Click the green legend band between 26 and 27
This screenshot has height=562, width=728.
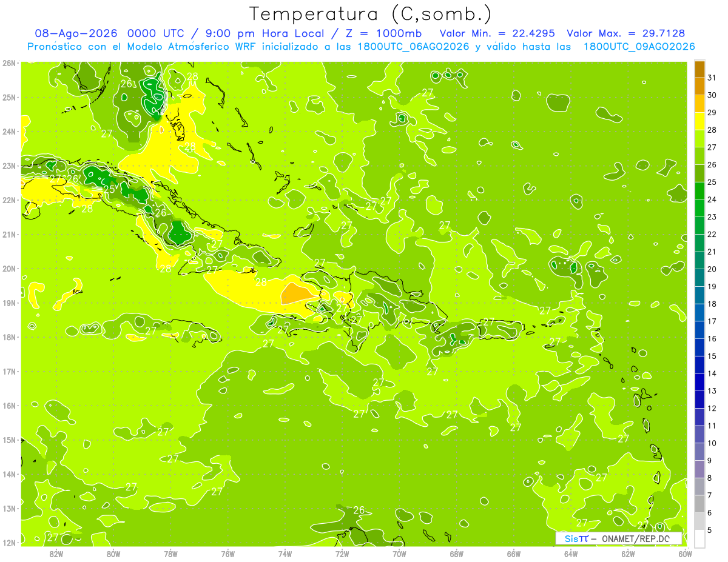[x=699, y=156]
